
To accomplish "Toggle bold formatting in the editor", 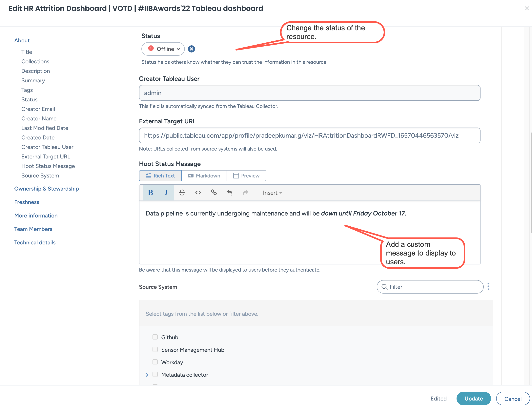I will 150,193.
